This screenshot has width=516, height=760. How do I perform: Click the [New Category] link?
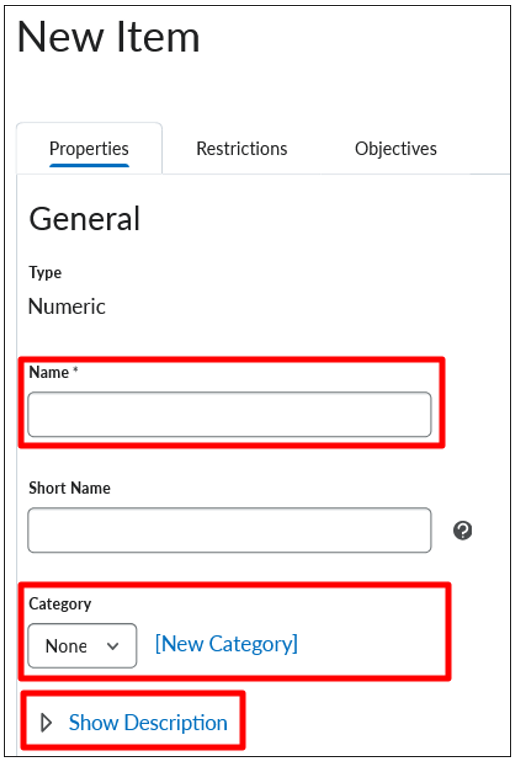click(x=226, y=644)
